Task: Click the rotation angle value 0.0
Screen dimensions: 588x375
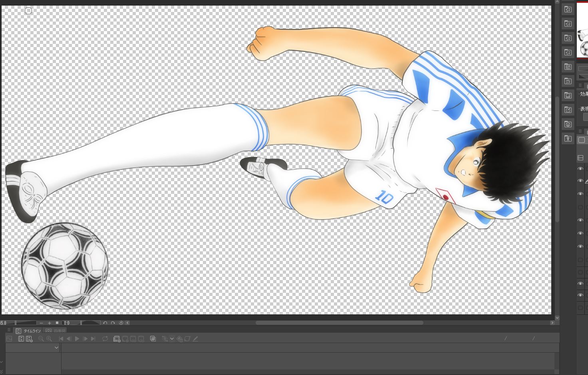Action: pyautogui.click(x=67, y=323)
